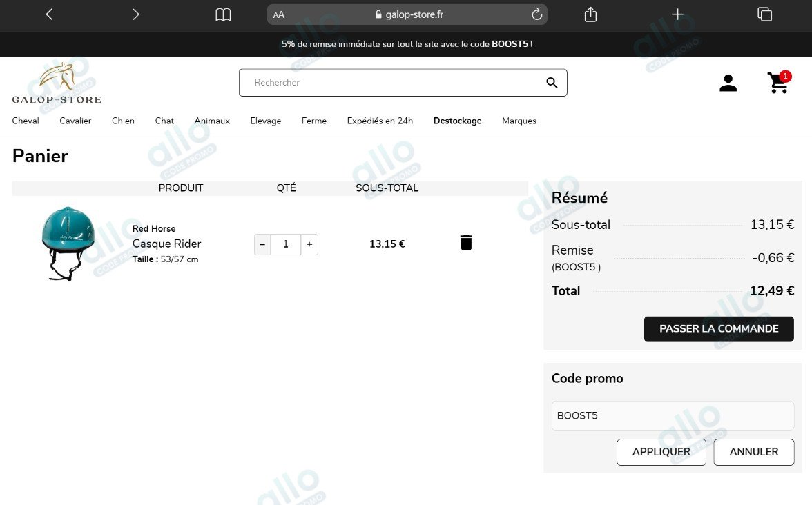Screen dimensions: 812x505
Task: Open the Destockage menu category
Action: pyautogui.click(x=457, y=121)
